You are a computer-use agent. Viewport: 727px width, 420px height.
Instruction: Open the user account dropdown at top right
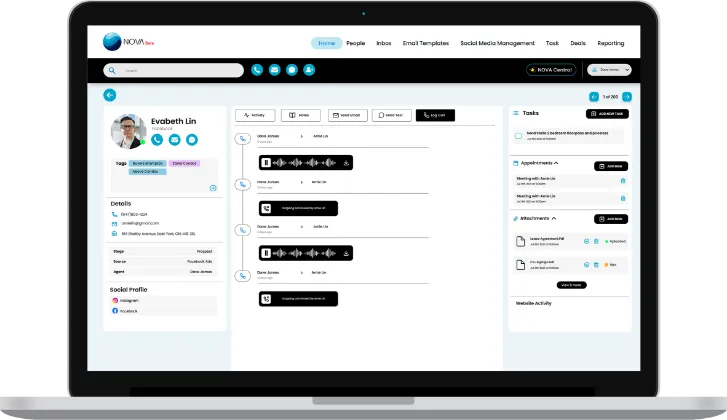[609, 70]
